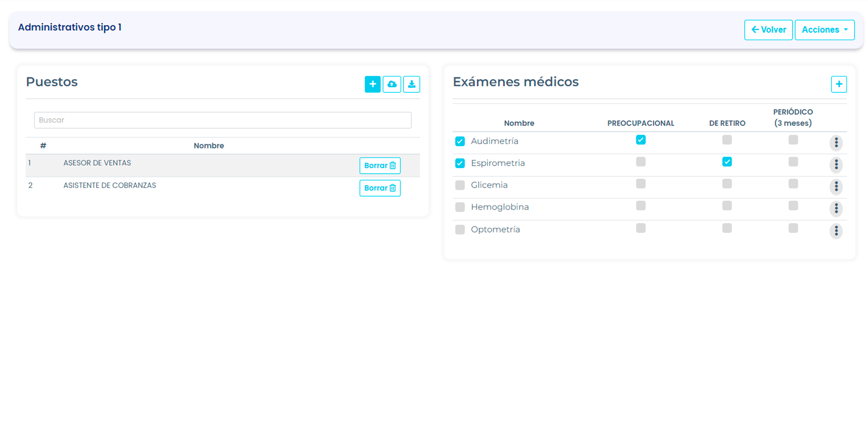Click the PERIÓDICO (3 meses) column header

pyautogui.click(x=793, y=117)
